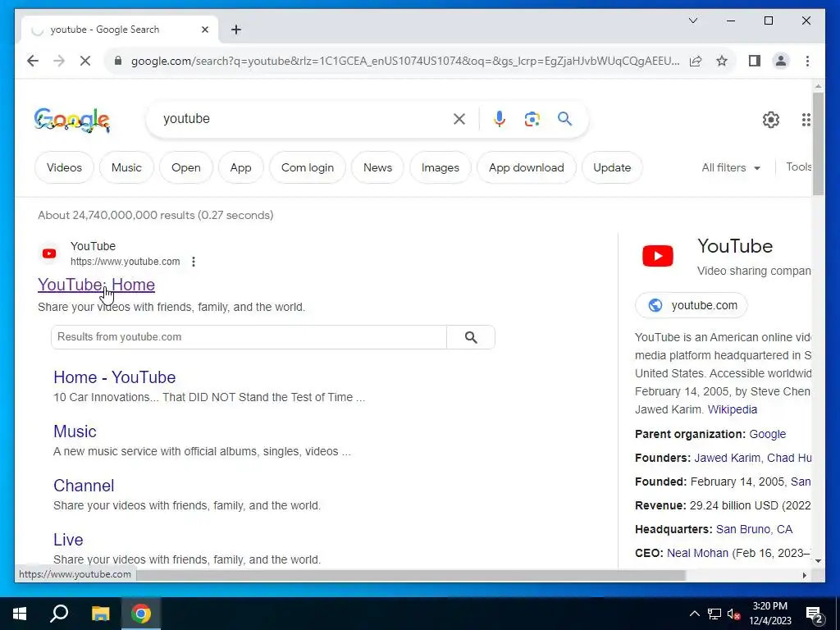The image size is (840, 630).
Task: Open the Google apps grid
Action: point(806,120)
